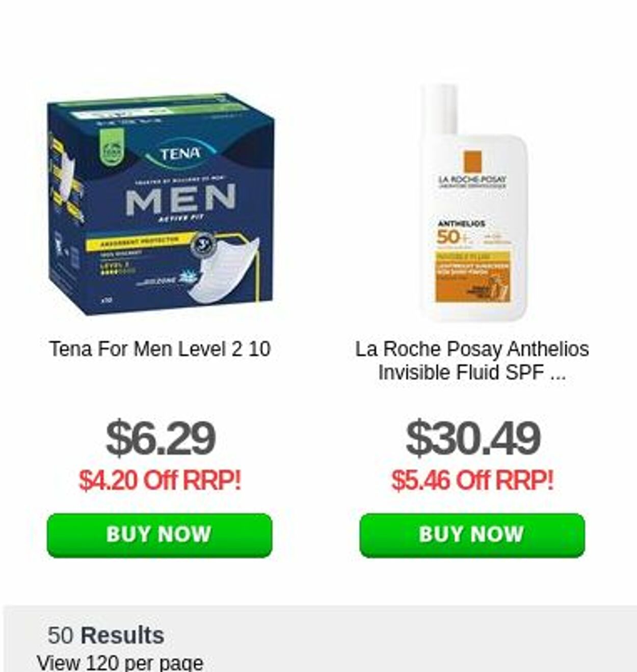The height and width of the screenshot is (672, 637).
Task: Click the Tena Men box product image
Action: click(160, 204)
